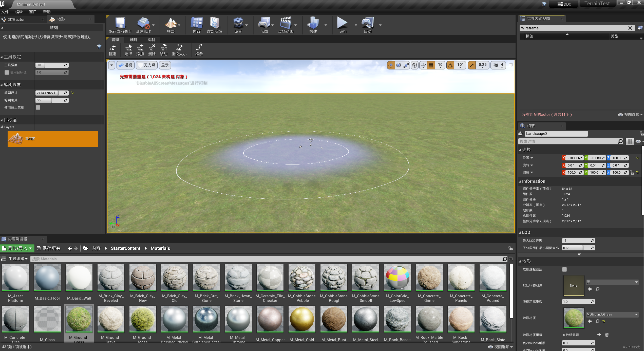Toggle world/local coordinate system globe icon
This screenshot has width=644, height=351.
pyautogui.click(x=415, y=65)
